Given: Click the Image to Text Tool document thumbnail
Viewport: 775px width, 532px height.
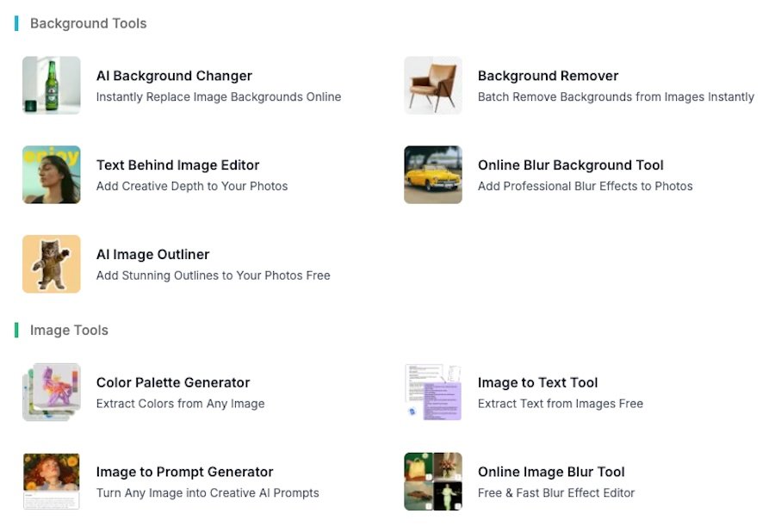Looking at the screenshot, I should (432, 392).
